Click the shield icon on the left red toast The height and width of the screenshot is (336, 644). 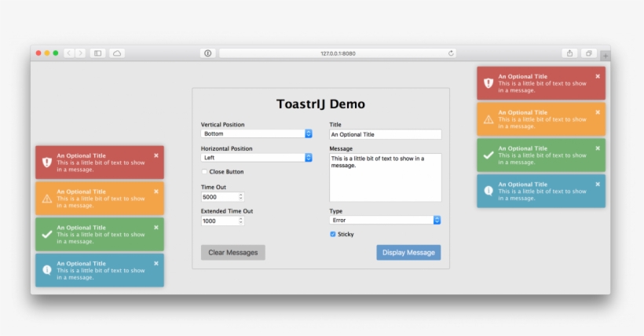47,163
